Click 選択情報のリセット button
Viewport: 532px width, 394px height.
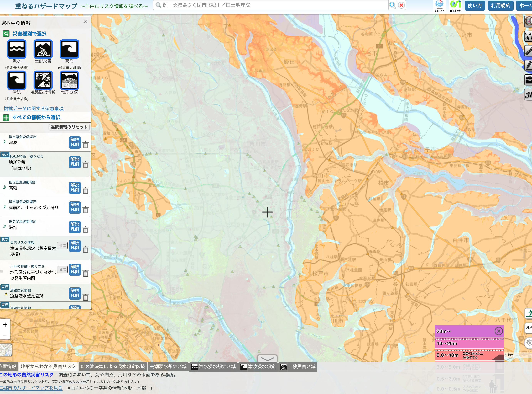(69, 127)
